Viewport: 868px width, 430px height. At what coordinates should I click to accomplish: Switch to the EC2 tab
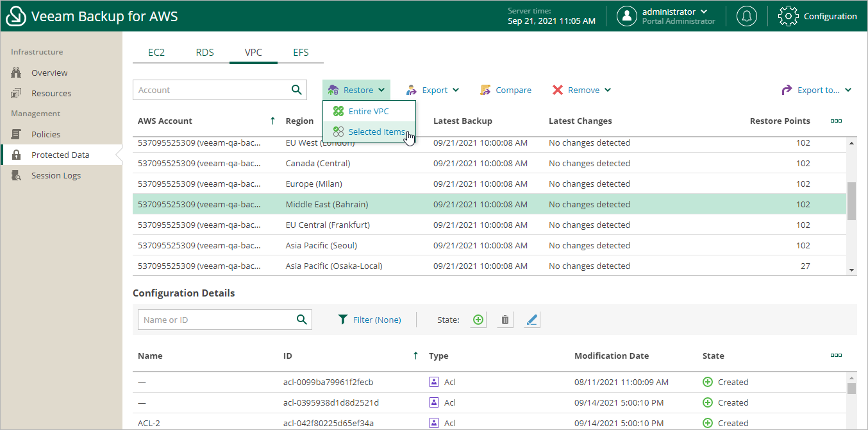coord(156,52)
